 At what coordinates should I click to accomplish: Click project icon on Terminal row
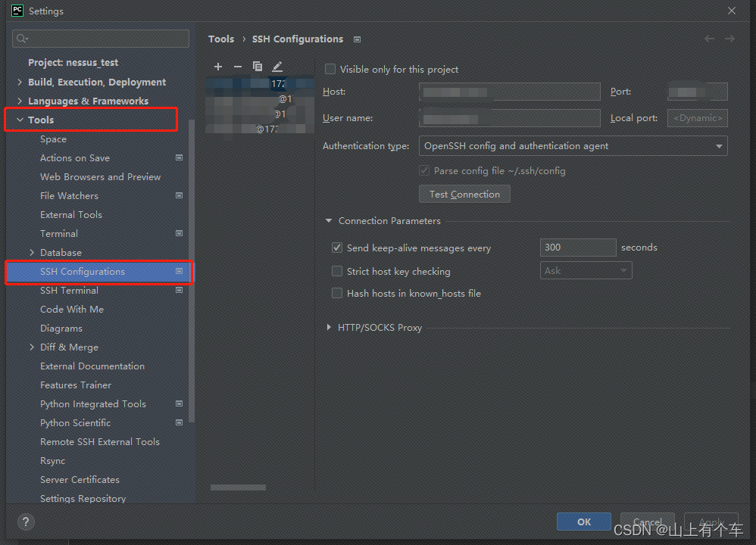pos(179,233)
